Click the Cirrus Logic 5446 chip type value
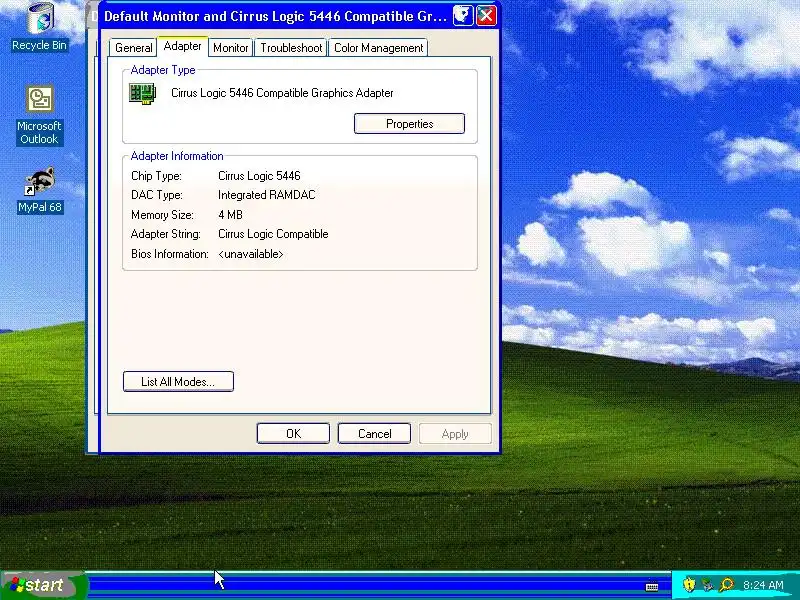 tap(259, 176)
